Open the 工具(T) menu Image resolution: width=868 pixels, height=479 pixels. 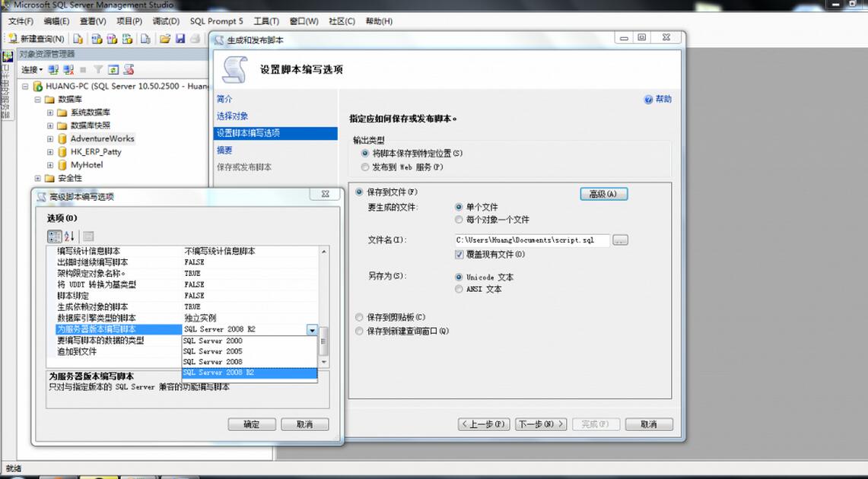[x=265, y=21]
